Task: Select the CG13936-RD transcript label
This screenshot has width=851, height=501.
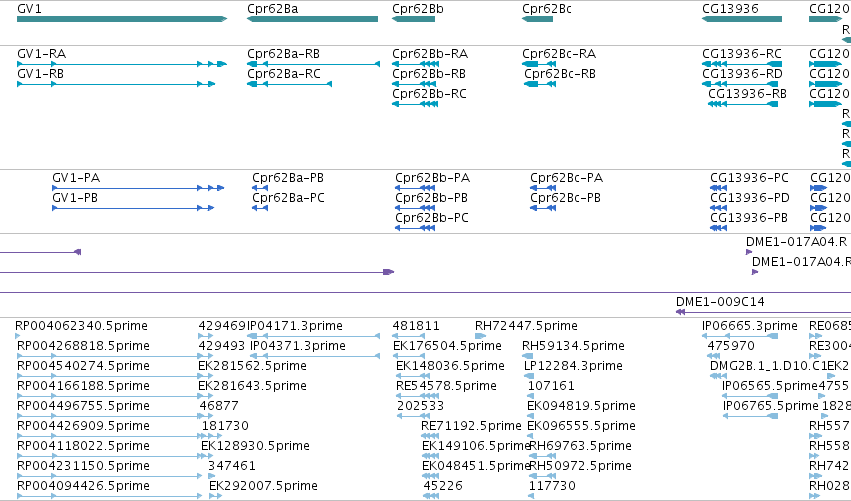Action: coord(742,74)
